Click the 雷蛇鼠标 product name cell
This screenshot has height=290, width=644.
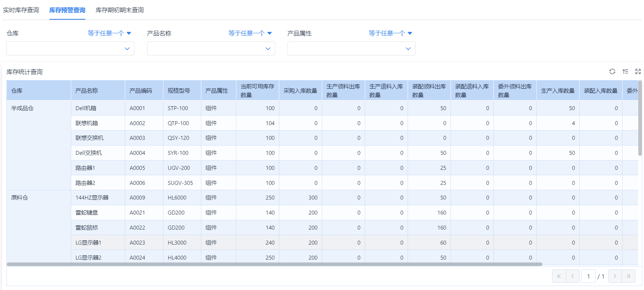[98, 227]
